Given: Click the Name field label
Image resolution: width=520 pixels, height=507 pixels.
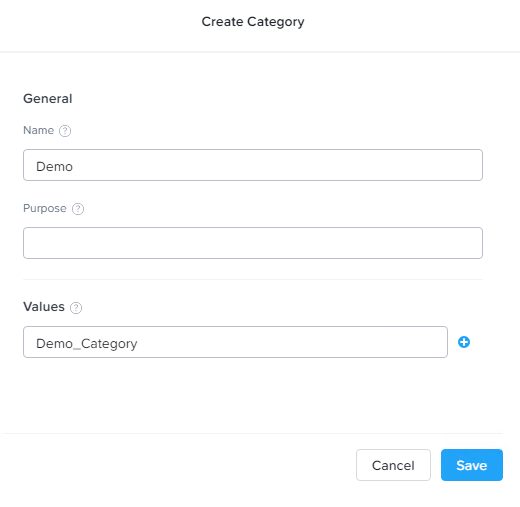Looking at the screenshot, I should (38, 130).
